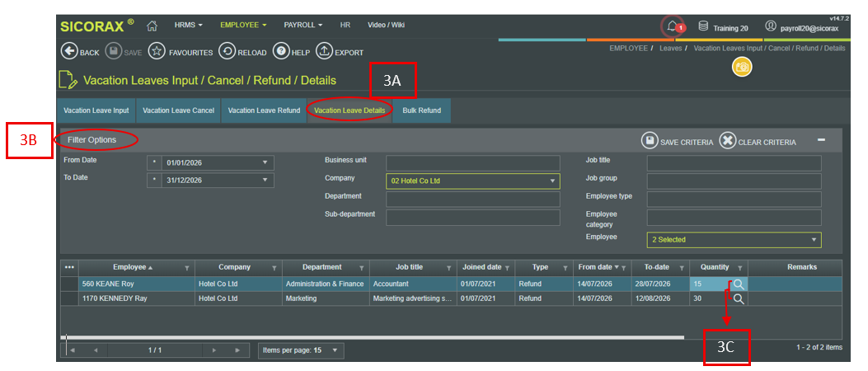Open Video / Wiki
868x371 pixels.
pos(386,25)
